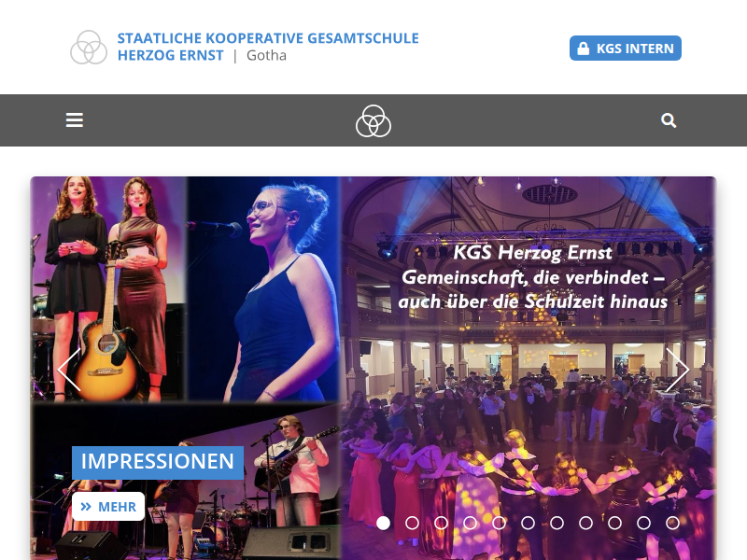Click the double chevron beside MEHR

(x=86, y=507)
